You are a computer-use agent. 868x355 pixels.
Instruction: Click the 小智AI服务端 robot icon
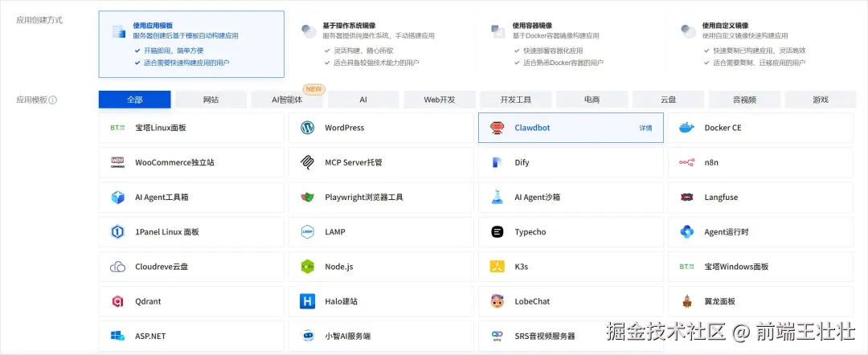pyautogui.click(x=307, y=337)
